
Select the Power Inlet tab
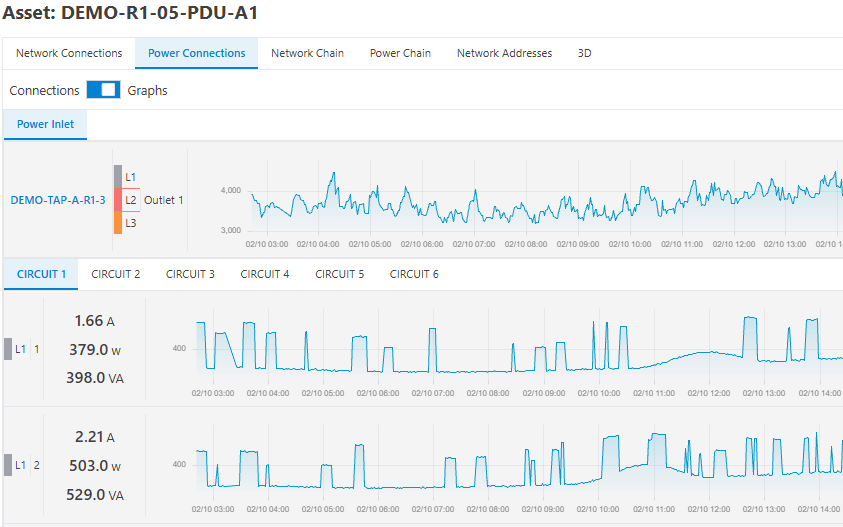[45, 124]
